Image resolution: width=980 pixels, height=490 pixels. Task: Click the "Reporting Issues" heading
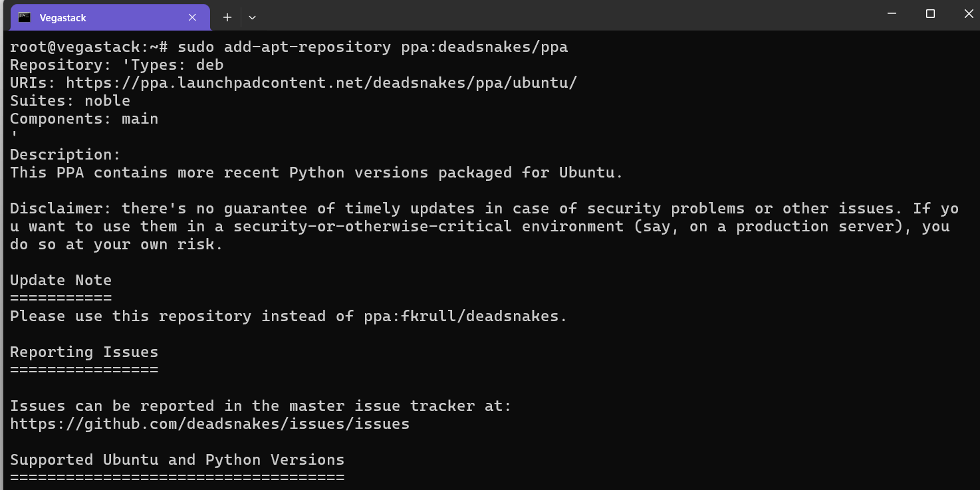click(x=84, y=352)
